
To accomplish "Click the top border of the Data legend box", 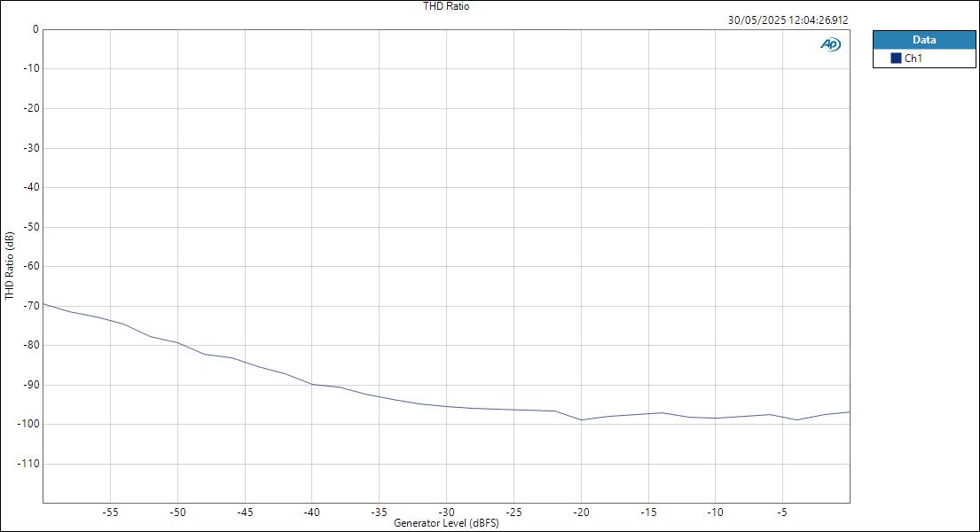I will 923,33.
